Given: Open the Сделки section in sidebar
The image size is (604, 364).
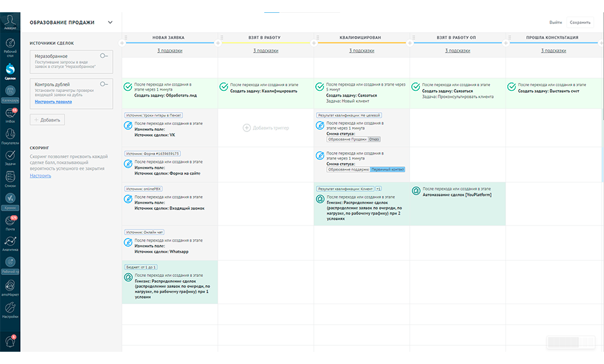Looking at the screenshot, I should [x=10, y=72].
